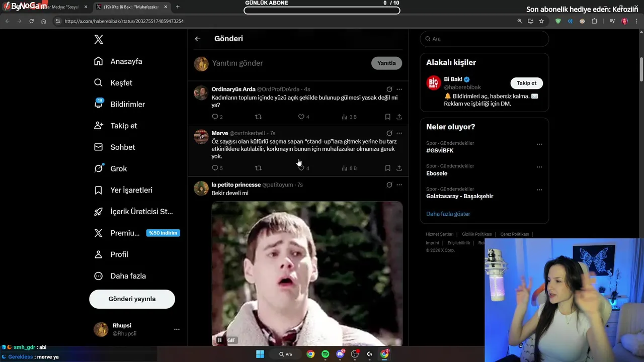Bookmark Ordinaryüs Arda's post
644x362 pixels.
[x=387, y=117]
